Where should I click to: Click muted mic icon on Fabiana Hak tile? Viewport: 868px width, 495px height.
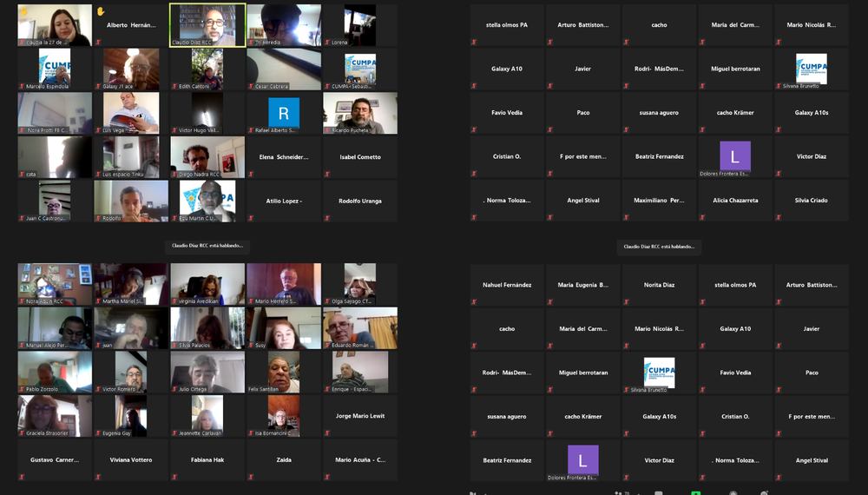174,477
